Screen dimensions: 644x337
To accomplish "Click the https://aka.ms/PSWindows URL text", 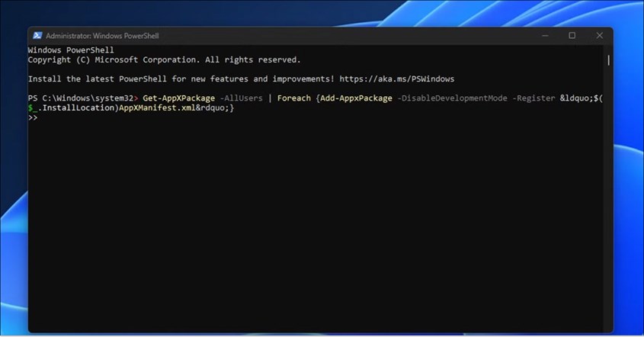I will [x=397, y=79].
